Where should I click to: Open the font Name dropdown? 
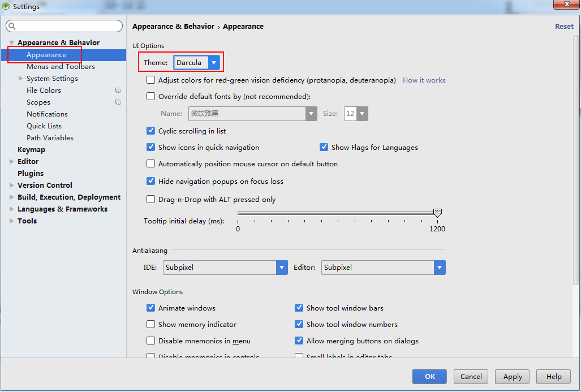[x=253, y=114]
